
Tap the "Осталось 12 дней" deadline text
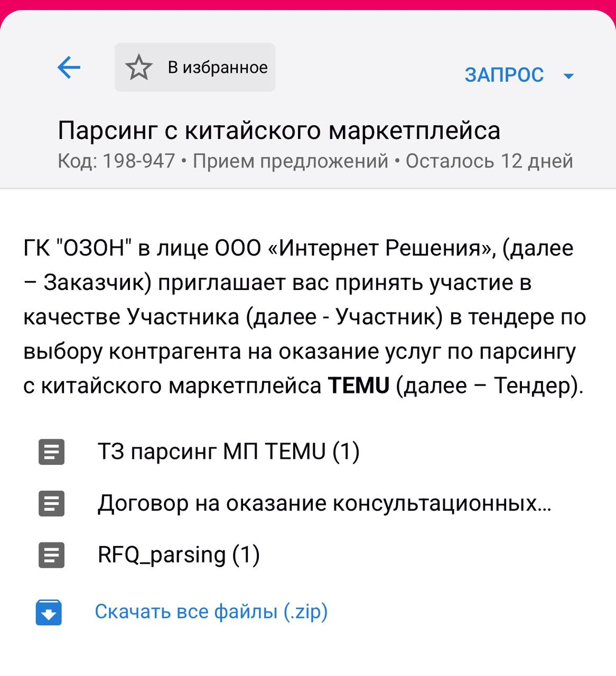(x=489, y=161)
